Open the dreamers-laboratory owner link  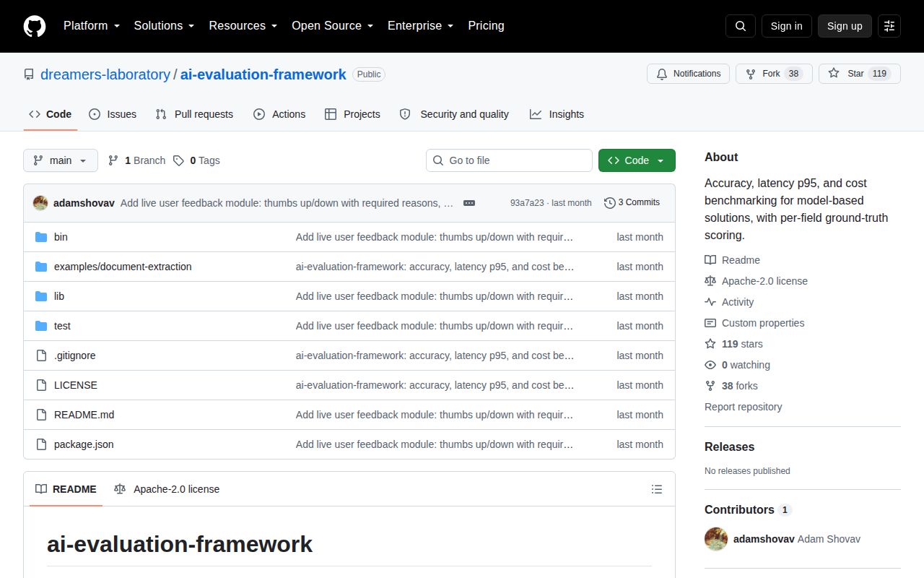coord(105,74)
